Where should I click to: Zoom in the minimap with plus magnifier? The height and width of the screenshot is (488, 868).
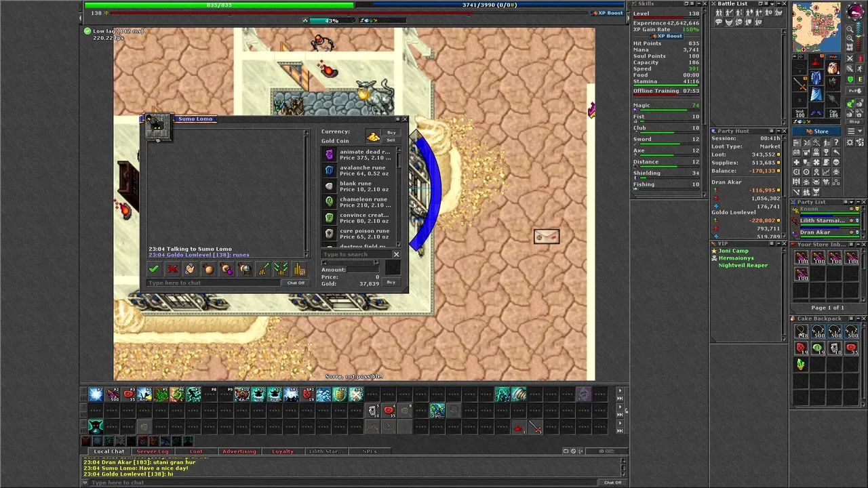pos(850,38)
